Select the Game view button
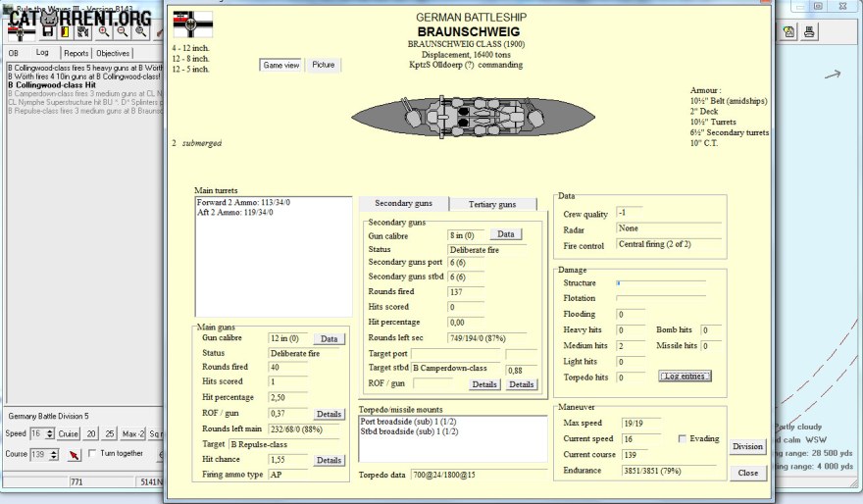The height and width of the screenshot is (504, 863). pyautogui.click(x=281, y=65)
